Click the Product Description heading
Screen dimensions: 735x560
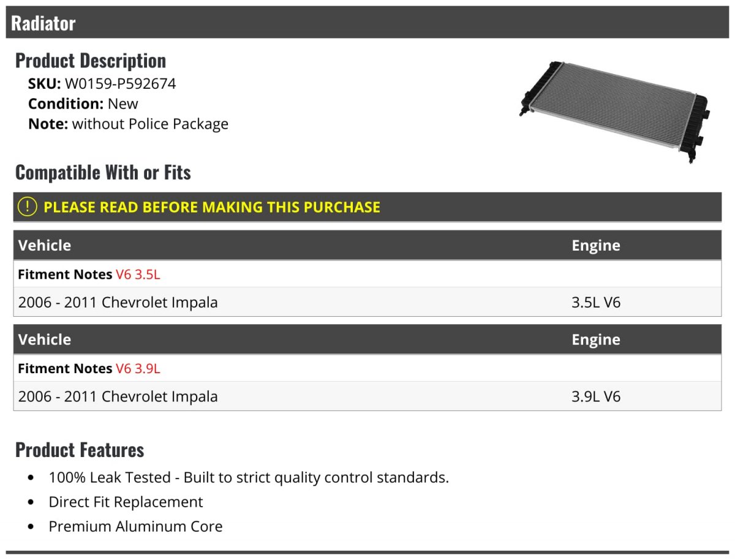point(91,61)
